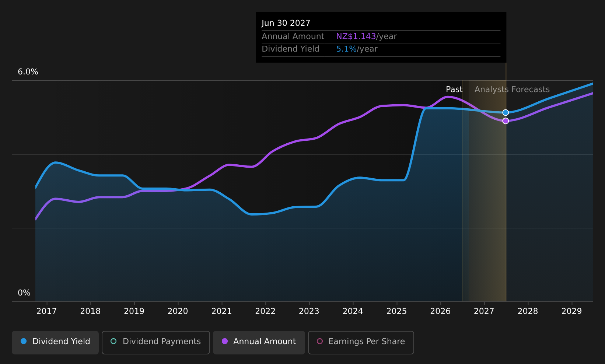Click the 2021 x-axis label
The width and height of the screenshot is (605, 364).
pos(221,311)
